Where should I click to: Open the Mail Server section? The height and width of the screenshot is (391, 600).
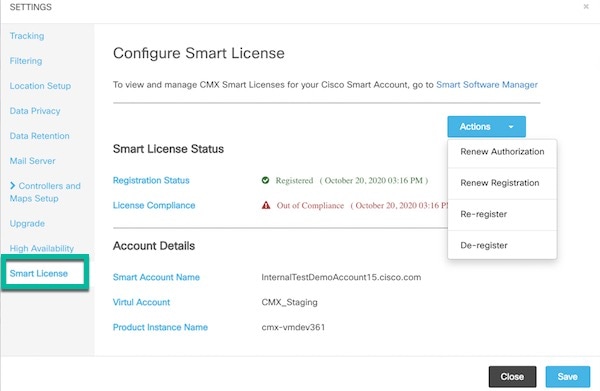pos(33,161)
